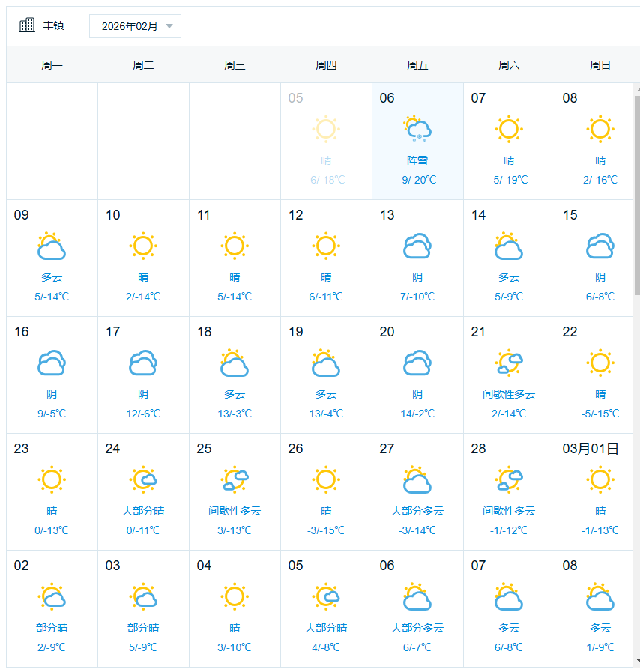Click the 丰镇 city name
640x672 pixels.
[53, 25]
